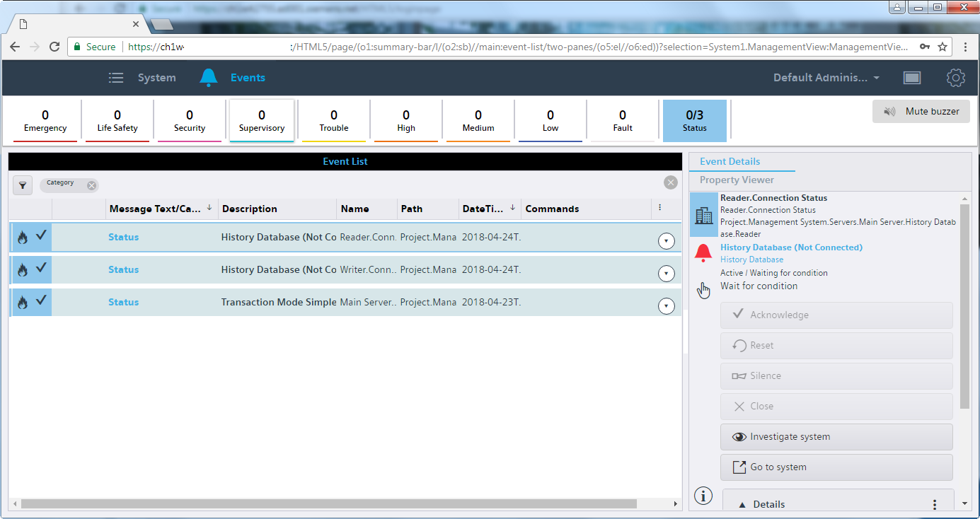Mute the buzzer
Image resolution: width=980 pixels, height=519 pixels.
click(x=921, y=111)
